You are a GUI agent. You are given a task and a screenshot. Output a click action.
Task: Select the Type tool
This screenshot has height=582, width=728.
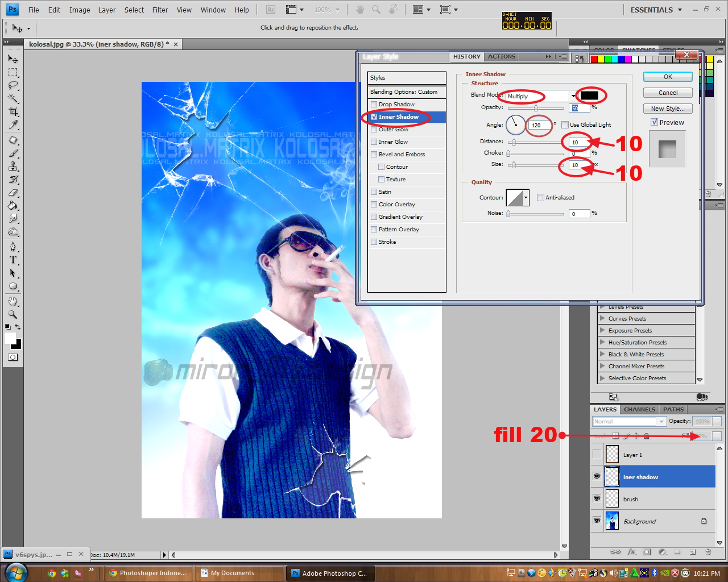point(13,260)
